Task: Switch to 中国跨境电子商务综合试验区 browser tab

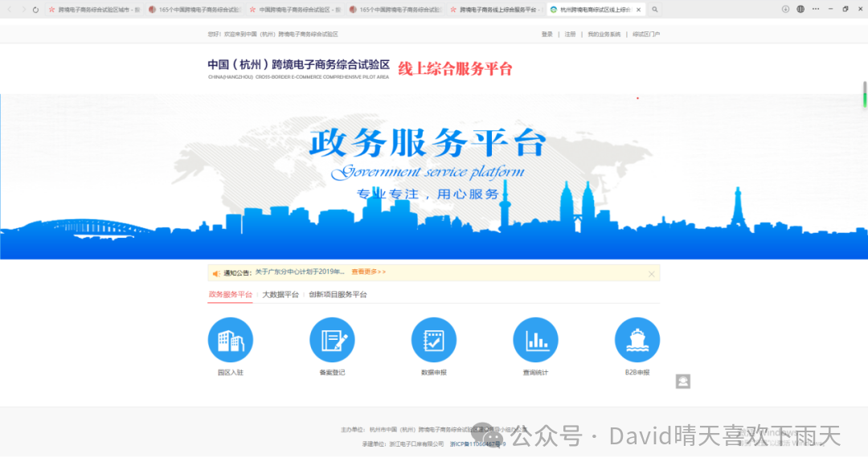Action: [x=295, y=10]
